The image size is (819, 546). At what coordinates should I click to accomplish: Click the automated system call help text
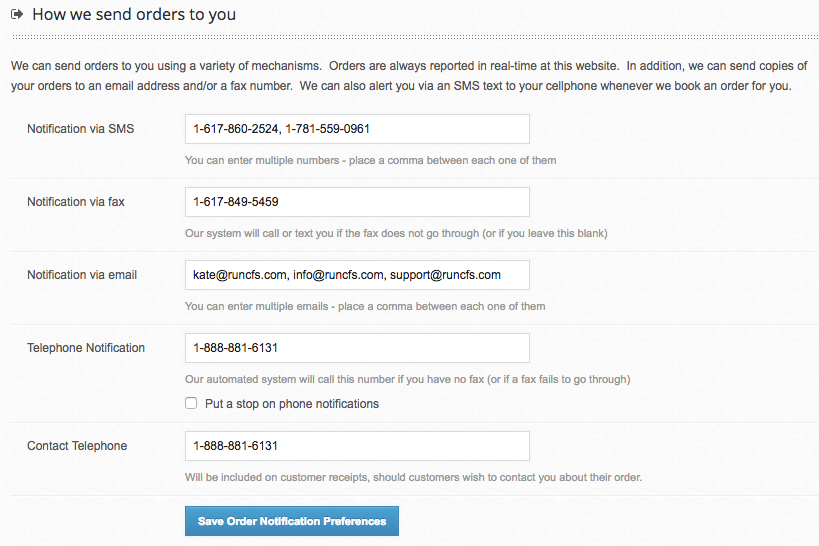[x=407, y=379]
